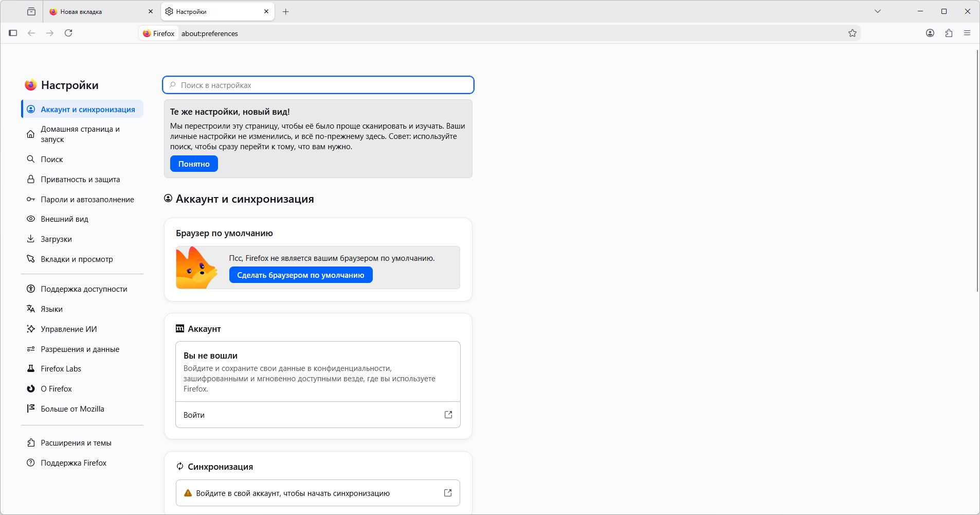Switch to the Настройки tab
This screenshot has width=980, height=515.
tap(217, 11)
